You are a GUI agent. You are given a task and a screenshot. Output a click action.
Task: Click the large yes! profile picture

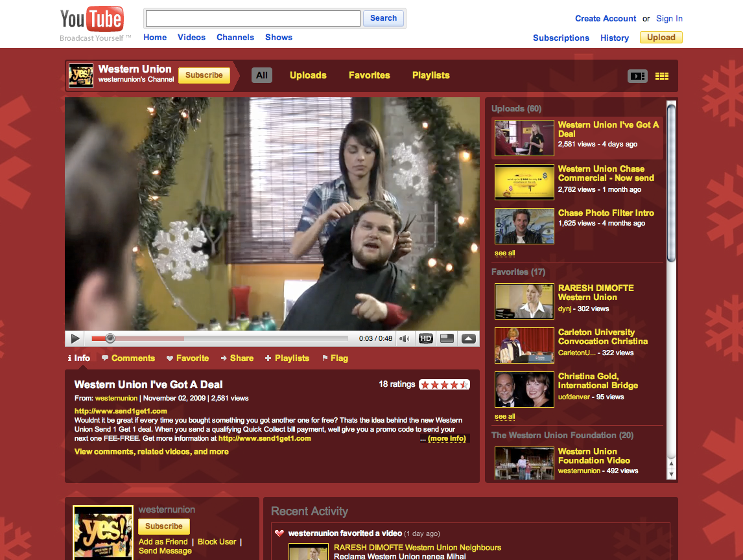tap(103, 533)
